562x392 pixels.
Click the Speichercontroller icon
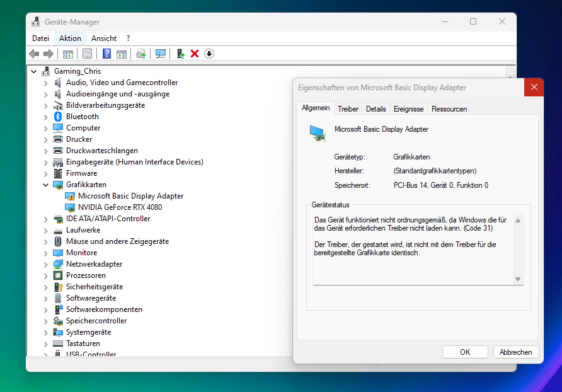58,321
